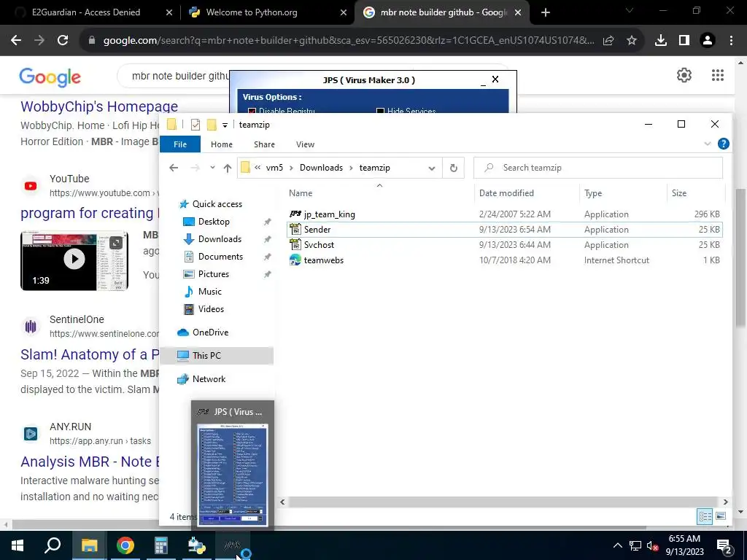Expand the Explorer ribbon with the chevron
This screenshot has height=560, width=747.
click(x=707, y=144)
